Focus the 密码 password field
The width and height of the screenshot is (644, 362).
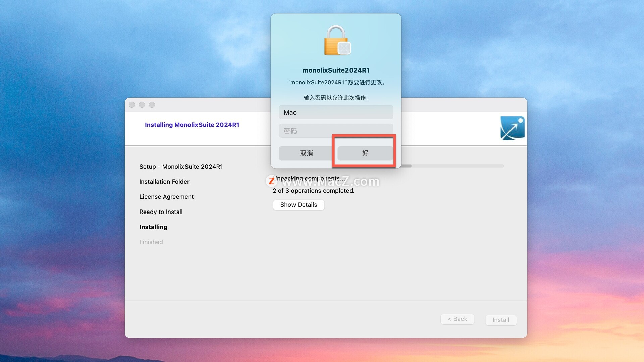[336, 130]
